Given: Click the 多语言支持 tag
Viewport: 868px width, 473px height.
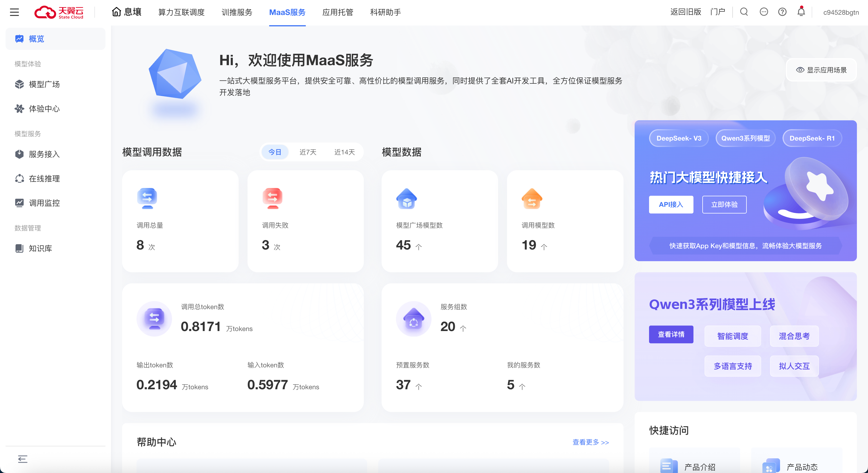Looking at the screenshot, I should coord(733,366).
